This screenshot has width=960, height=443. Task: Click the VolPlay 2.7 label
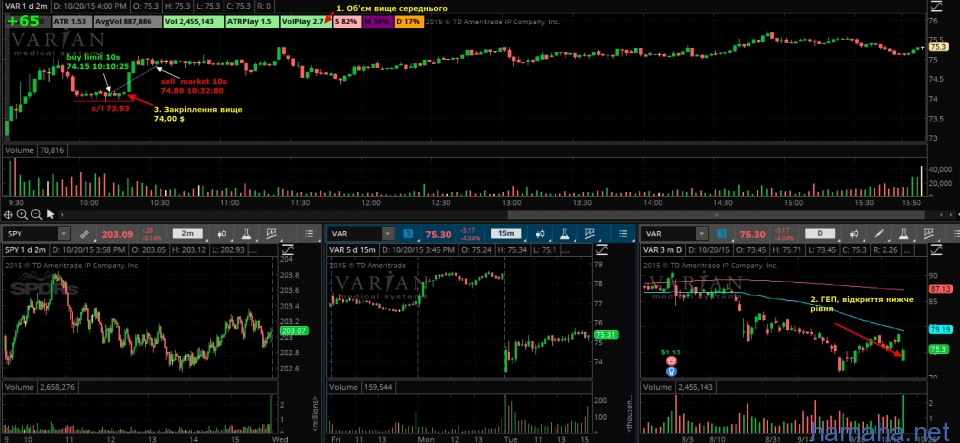304,21
